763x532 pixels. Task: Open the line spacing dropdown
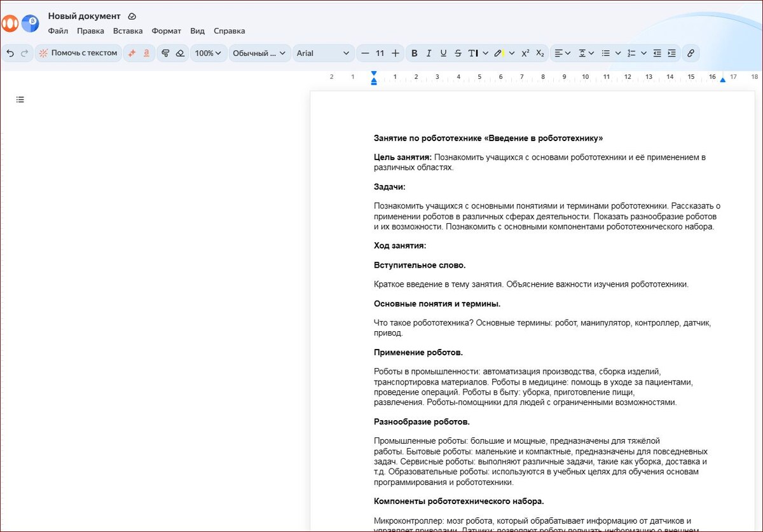[586, 53]
